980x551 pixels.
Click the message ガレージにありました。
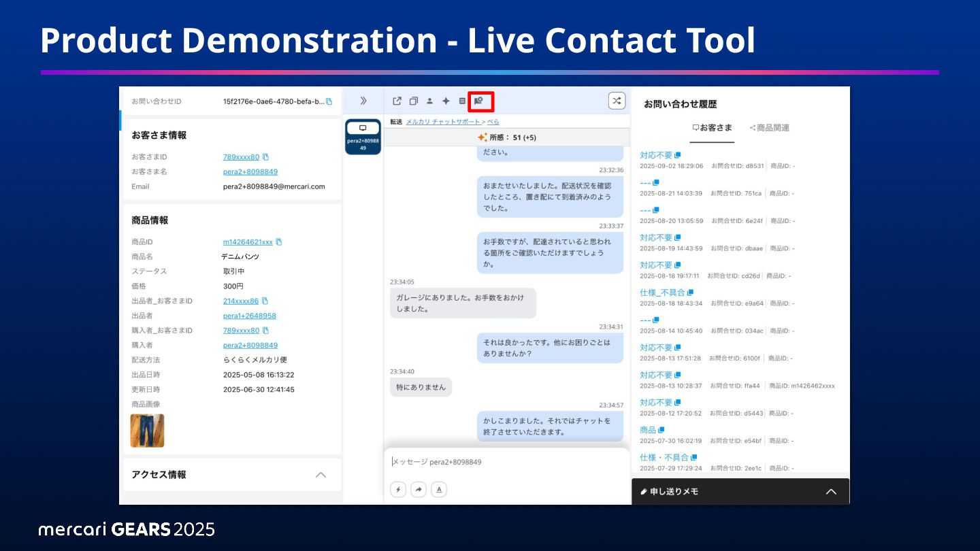pos(463,303)
